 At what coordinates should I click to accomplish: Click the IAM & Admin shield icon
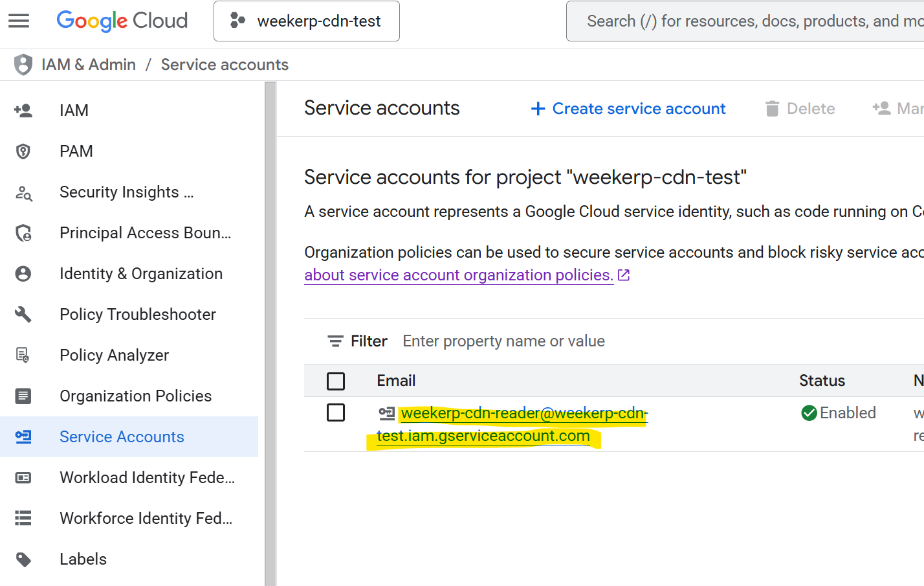point(23,65)
